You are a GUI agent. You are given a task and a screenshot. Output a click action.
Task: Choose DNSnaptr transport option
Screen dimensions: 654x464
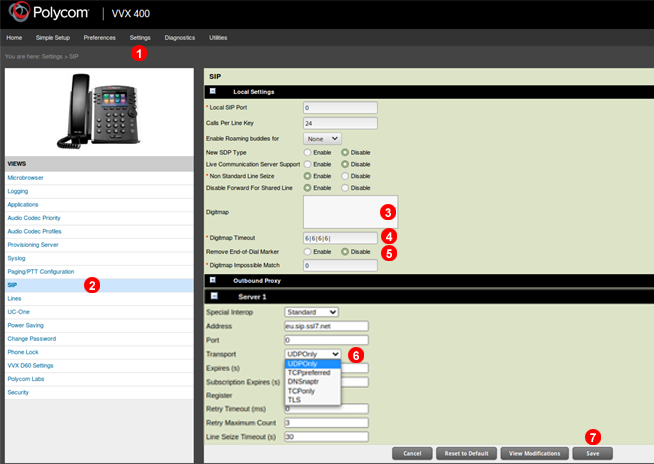[313, 381]
